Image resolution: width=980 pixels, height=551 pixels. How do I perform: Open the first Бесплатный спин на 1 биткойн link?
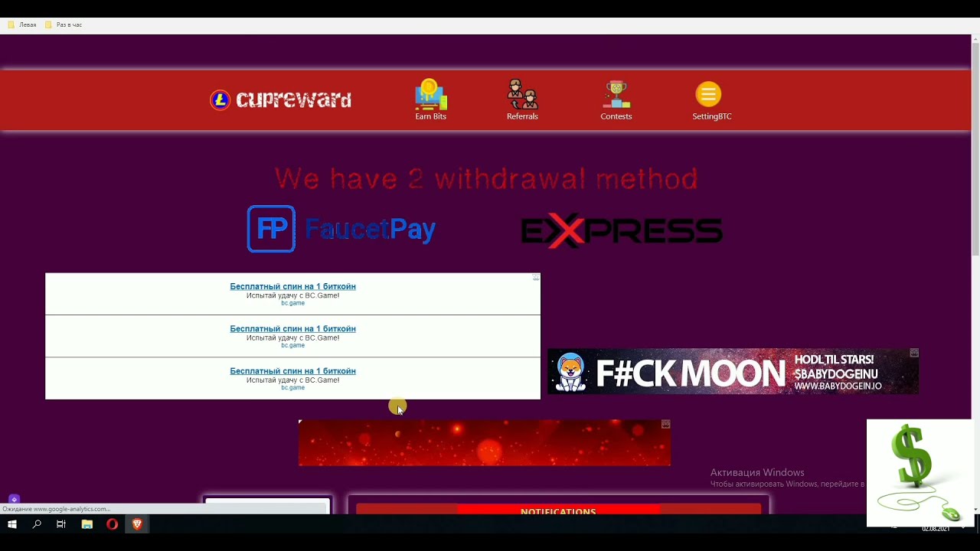(x=292, y=286)
